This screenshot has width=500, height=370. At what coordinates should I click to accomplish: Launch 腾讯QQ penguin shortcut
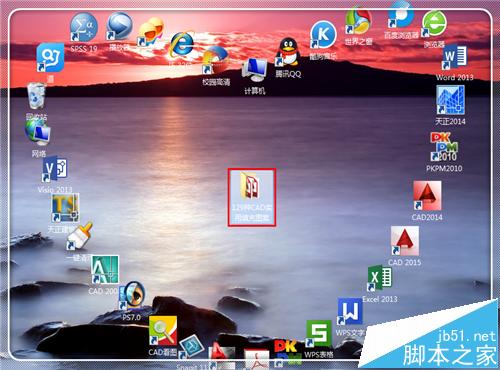288,52
